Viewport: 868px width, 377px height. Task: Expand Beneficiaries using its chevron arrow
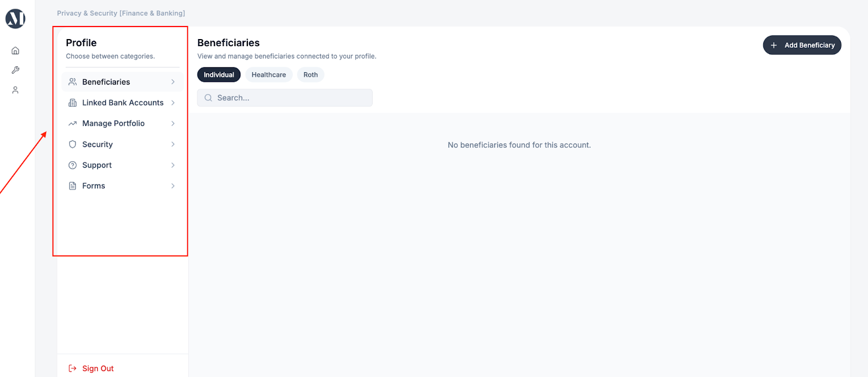[173, 82]
